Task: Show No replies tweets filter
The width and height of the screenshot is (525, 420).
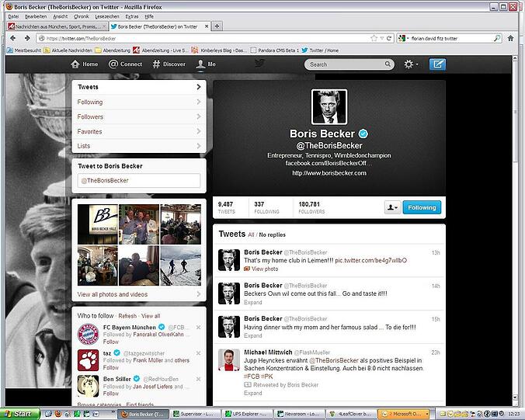Action: click(273, 234)
